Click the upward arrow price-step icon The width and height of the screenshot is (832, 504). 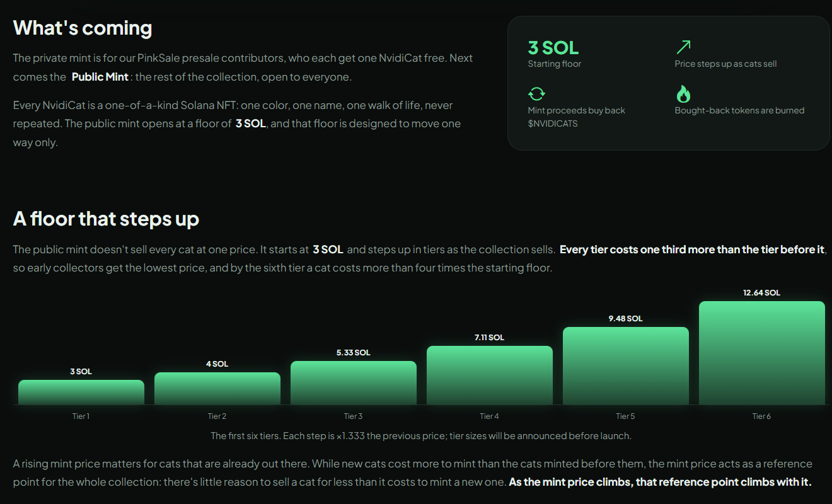pyautogui.click(x=683, y=47)
